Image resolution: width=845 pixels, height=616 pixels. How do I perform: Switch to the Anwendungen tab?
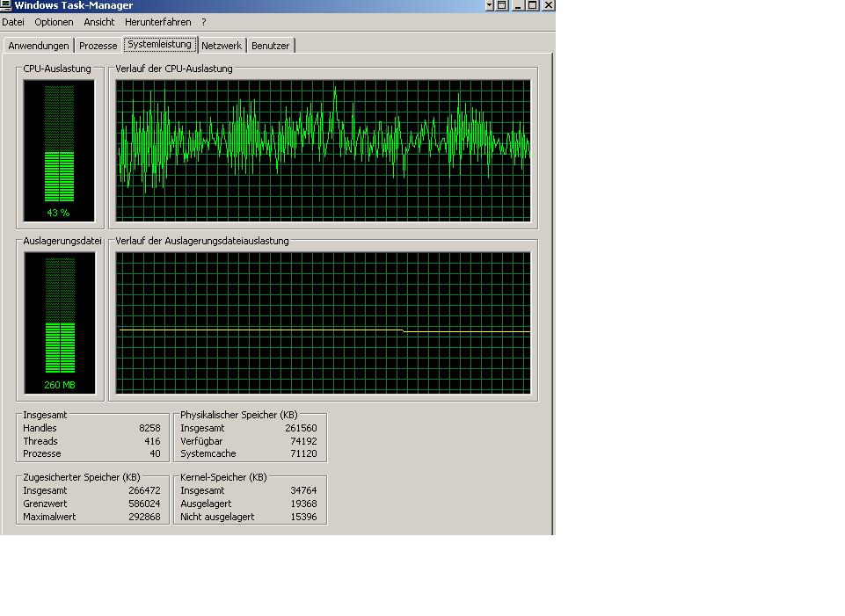coord(39,46)
